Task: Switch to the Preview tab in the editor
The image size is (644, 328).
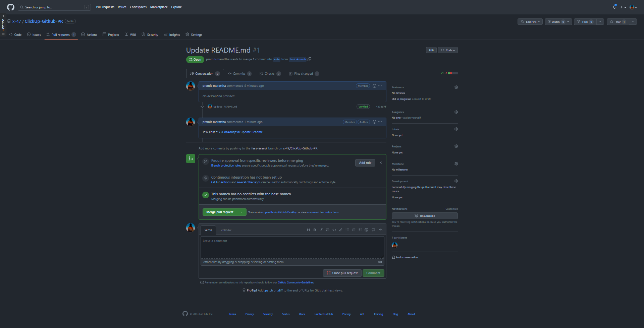Action: [226, 230]
